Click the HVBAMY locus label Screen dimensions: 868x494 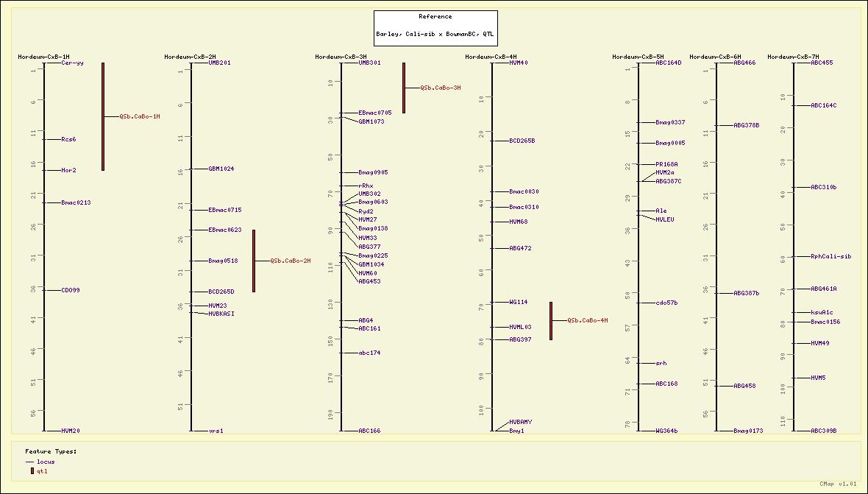coord(520,422)
